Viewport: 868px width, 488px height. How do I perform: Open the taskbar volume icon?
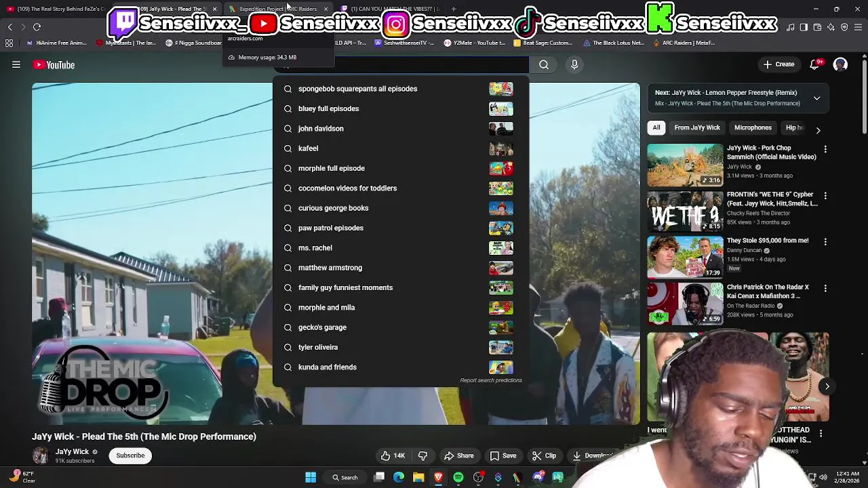(823, 477)
